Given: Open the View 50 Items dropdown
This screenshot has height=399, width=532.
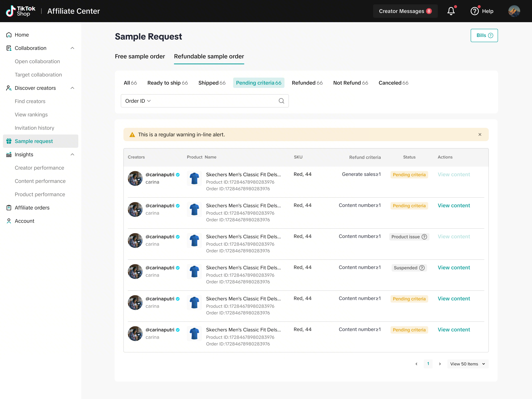Looking at the screenshot, I should pos(468,364).
